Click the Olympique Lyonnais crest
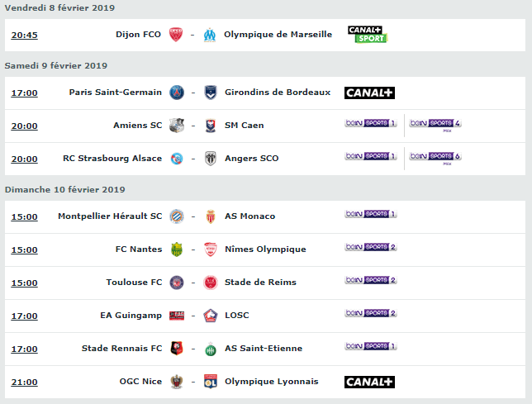The image size is (532, 404). coord(211,381)
